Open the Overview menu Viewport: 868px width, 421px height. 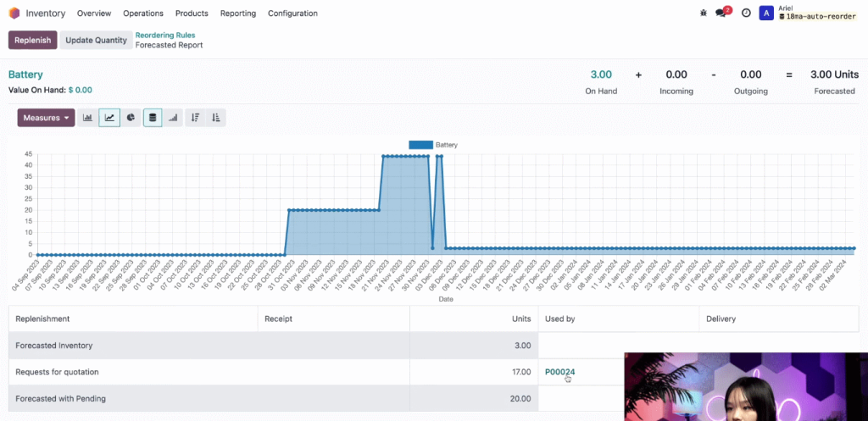click(x=94, y=14)
